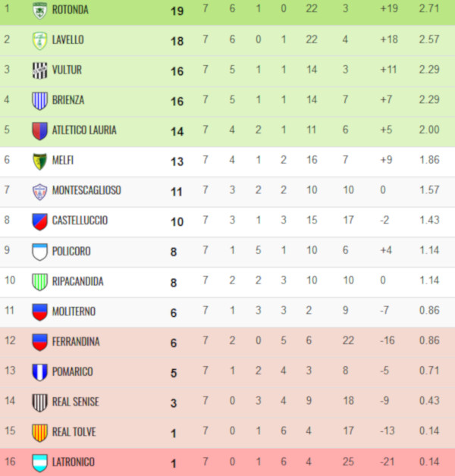Click Latronico's -21 goal difference

[x=388, y=462]
